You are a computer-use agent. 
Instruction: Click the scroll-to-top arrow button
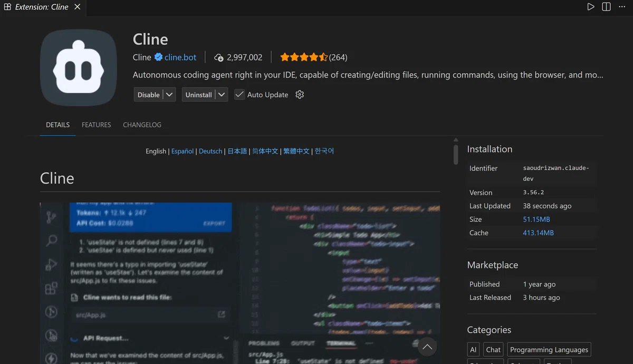click(x=427, y=347)
